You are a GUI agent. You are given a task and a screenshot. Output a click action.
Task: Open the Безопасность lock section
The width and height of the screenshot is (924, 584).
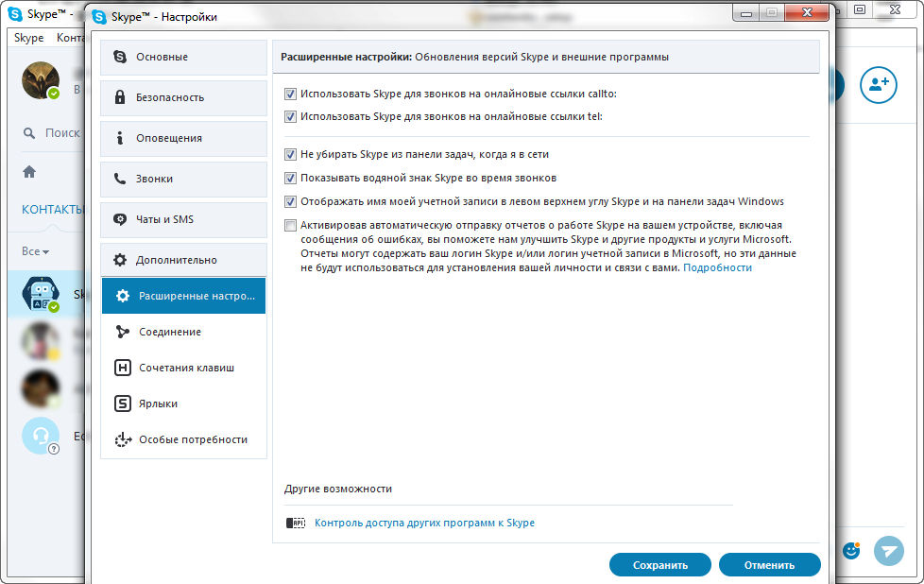(x=184, y=97)
